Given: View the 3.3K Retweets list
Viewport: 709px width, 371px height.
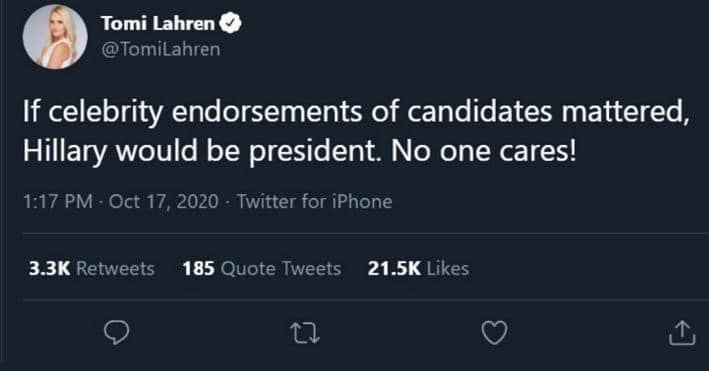Looking at the screenshot, I should 92,269.
